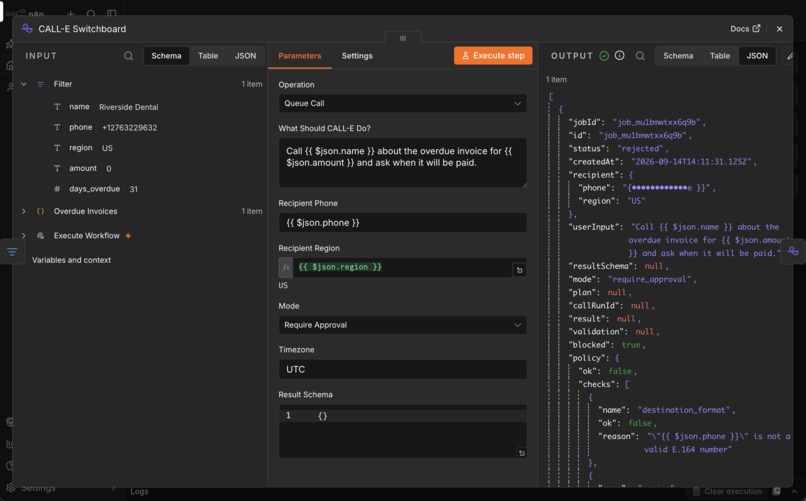The width and height of the screenshot is (806, 501).
Task: Switch OUTPUT view to Table
Action: click(x=720, y=55)
